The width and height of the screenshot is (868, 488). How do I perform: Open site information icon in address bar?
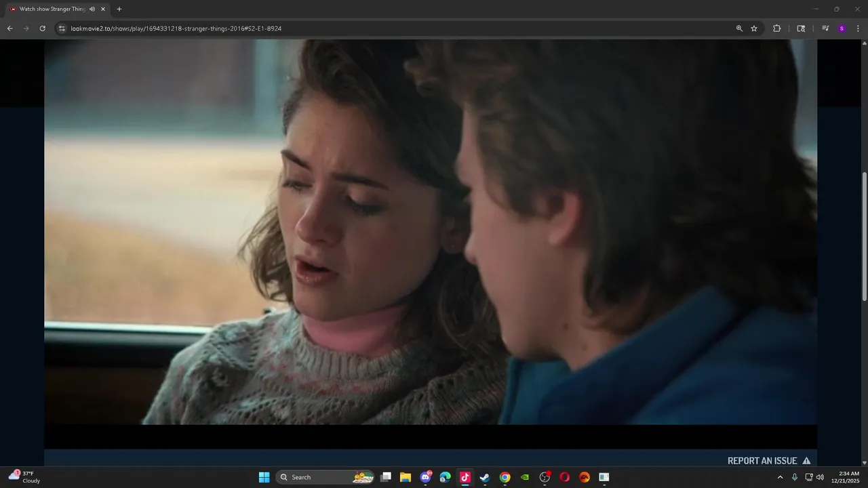pyautogui.click(x=62, y=28)
